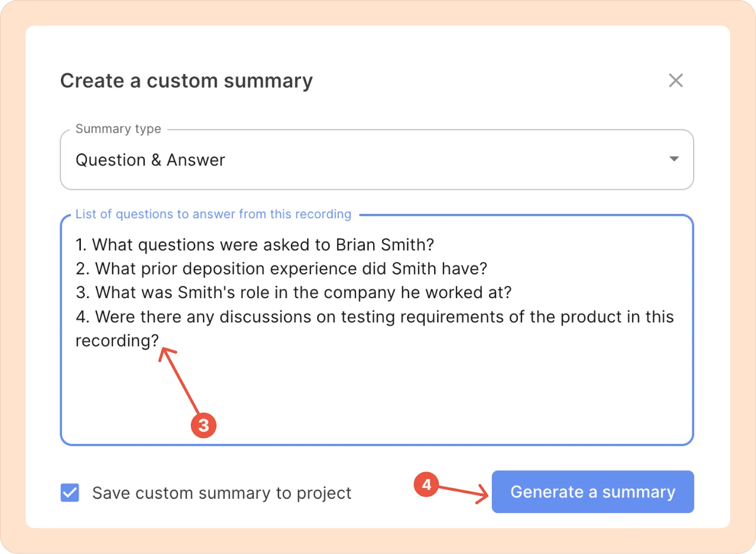Click the "Create a custom summary" heading
The image size is (756, 554).
186,81
